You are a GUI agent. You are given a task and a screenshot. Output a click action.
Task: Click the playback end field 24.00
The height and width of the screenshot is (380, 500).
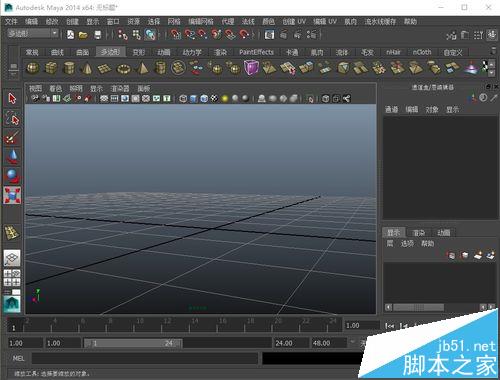click(291, 343)
